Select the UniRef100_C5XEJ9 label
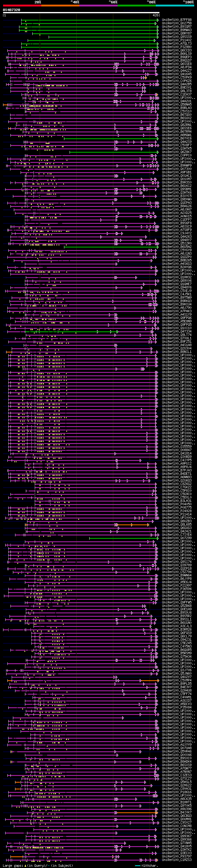This screenshot has height=868, width=197. pos(177,290)
